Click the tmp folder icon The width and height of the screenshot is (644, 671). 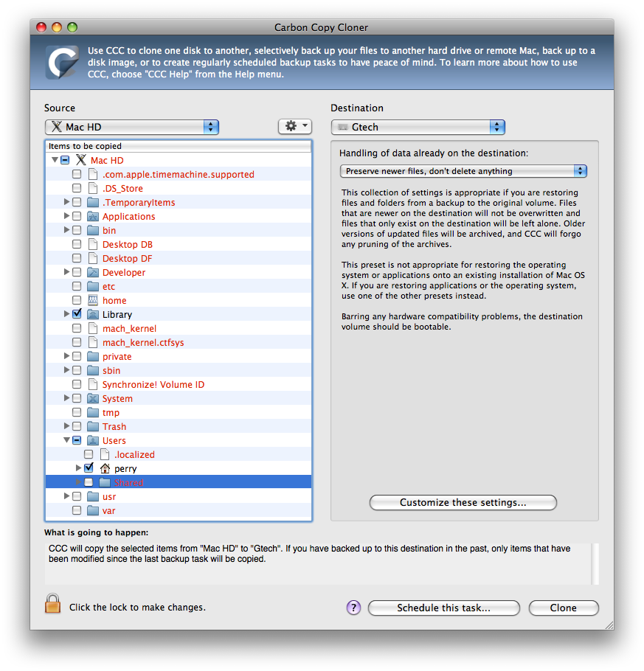tap(93, 412)
